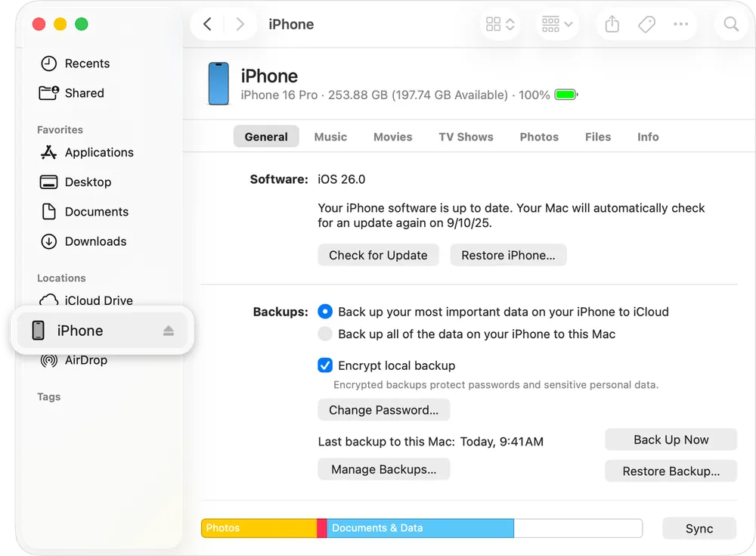
Task: Open Applications label in sidebar
Action: (99, 153)
